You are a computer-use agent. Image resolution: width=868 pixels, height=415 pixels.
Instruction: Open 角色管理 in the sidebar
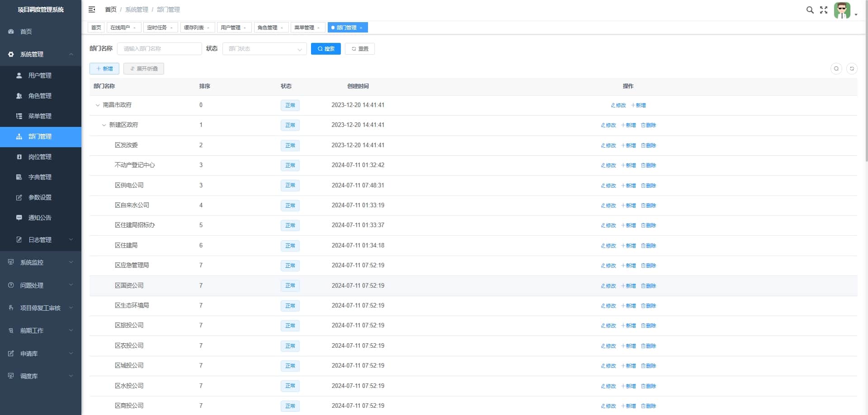click(41, 96)
